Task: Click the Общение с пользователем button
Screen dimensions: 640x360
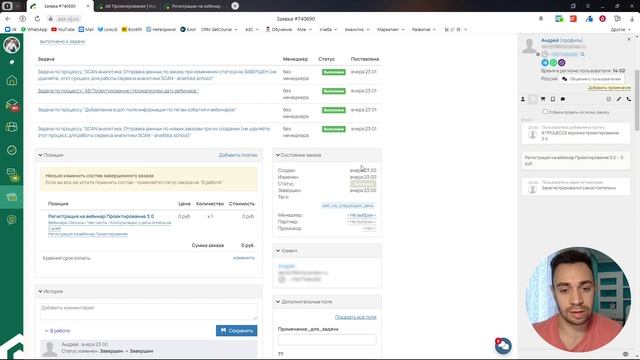Action: click(x=591, y=79)
